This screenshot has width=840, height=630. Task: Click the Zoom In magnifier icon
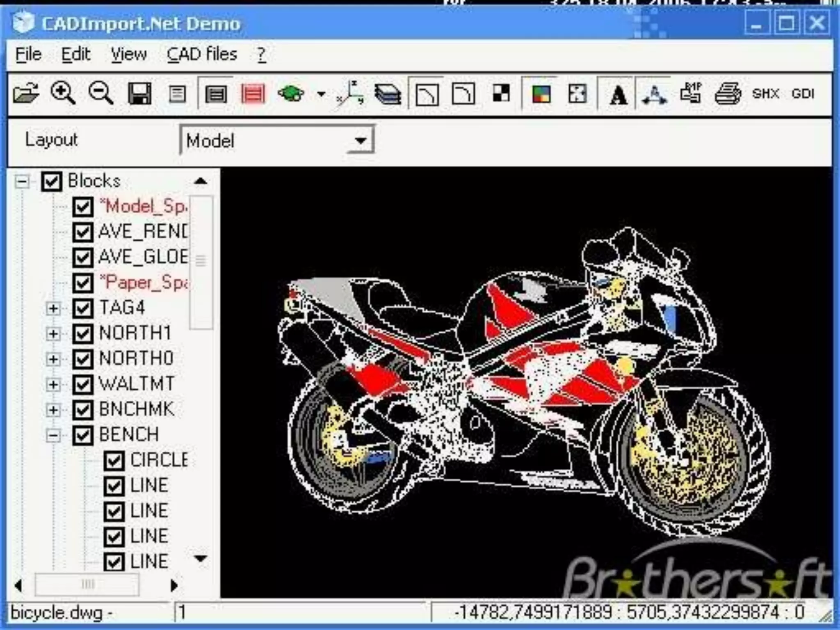click(63, 94)
